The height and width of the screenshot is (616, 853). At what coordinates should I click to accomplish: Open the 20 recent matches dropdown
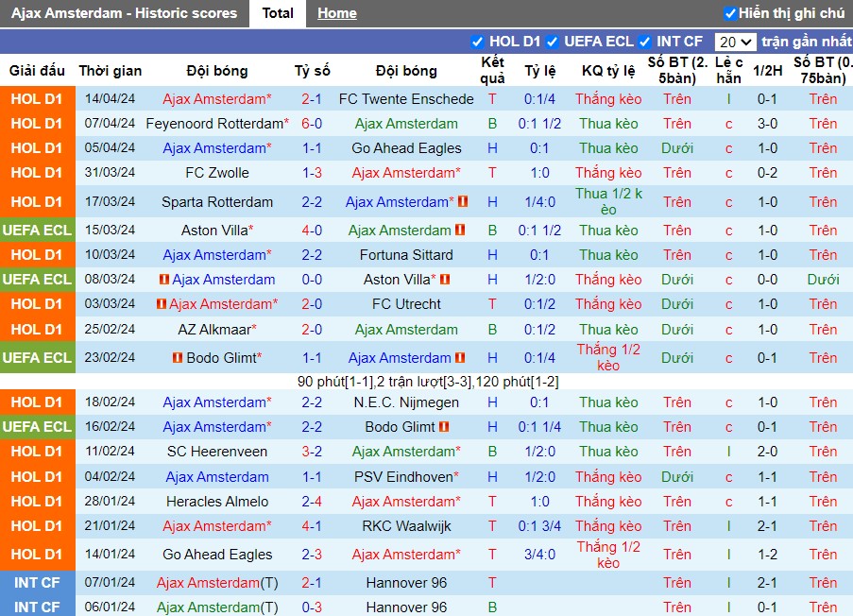click(x=735, y=42)
